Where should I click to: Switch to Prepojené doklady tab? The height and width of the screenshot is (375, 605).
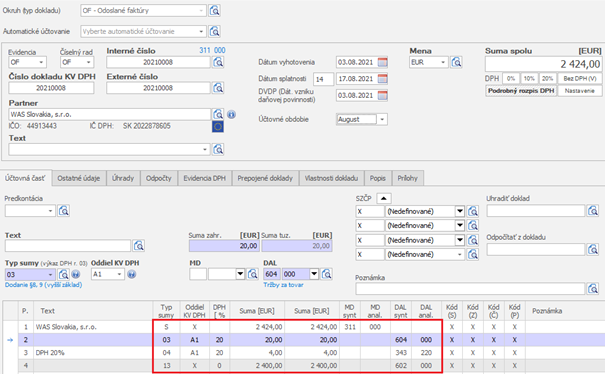[x=265, y=178]
